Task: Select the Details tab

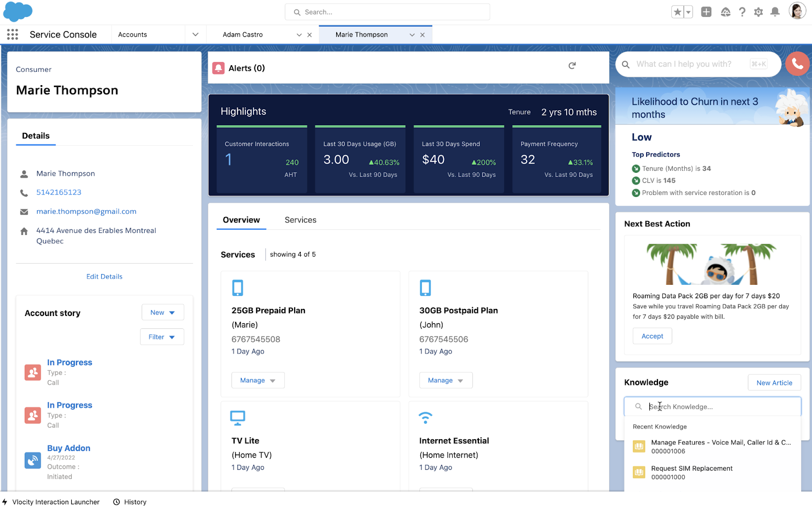Action: click(36, 136)
